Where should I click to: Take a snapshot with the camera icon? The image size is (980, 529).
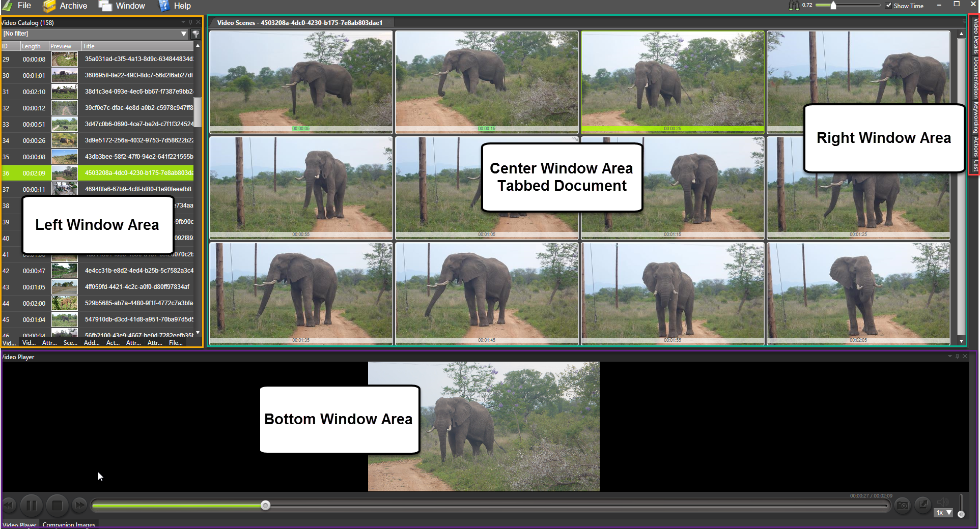click(x=903, y=505)
